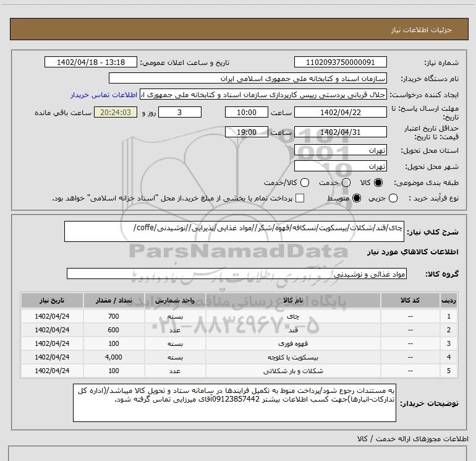The width and height of the screenshot is (476, 461).
Task: Click heading اطلاعات مجوزهای ارائه خدمت / کالا
Action: coord(413,439)
